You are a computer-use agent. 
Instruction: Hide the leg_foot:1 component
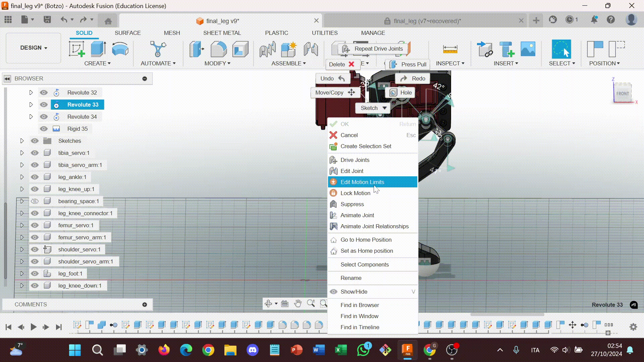point(35,274)
